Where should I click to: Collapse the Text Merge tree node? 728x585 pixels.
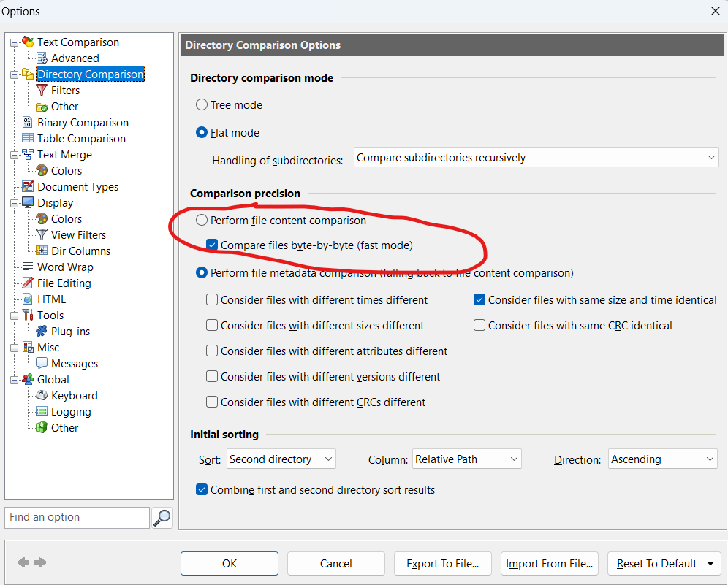coord(15,155)
